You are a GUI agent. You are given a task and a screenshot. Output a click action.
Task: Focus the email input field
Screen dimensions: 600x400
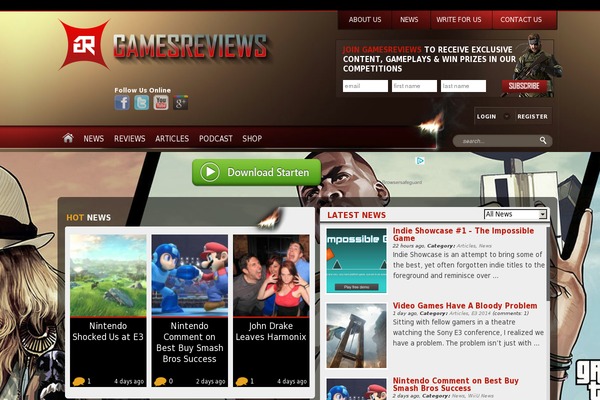click(x=365, y=86)
